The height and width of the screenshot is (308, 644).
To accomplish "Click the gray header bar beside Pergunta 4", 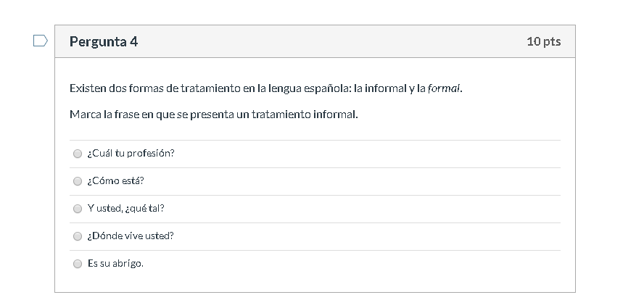I will point(326,42).
